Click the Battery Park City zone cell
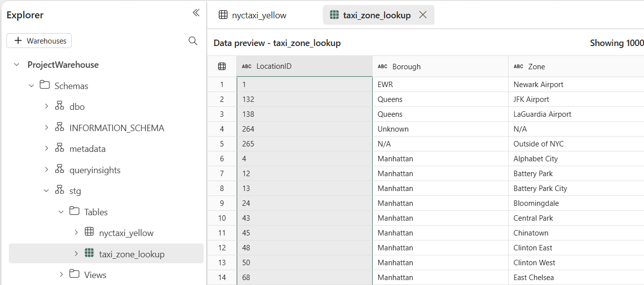Screen dimensions: 644x285 coord(576,189)
